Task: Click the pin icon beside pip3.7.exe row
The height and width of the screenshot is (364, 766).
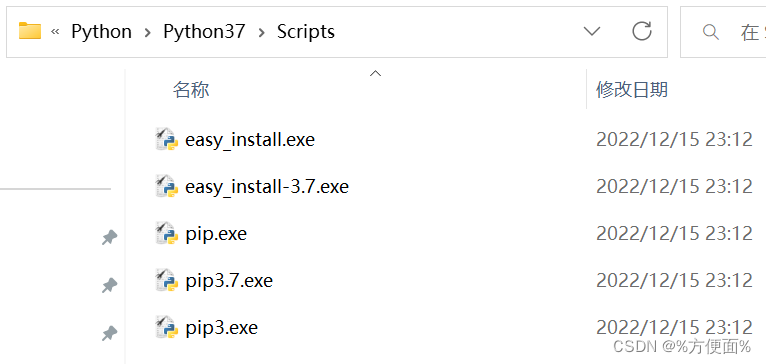Action: 109,285
